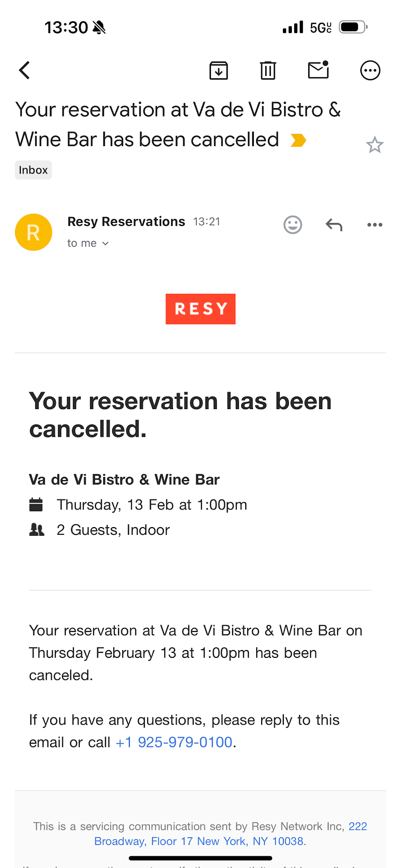Delete this email with trash icon
Image resolution: width=401 pixels, height=868 pixels.
click(268, 71)
